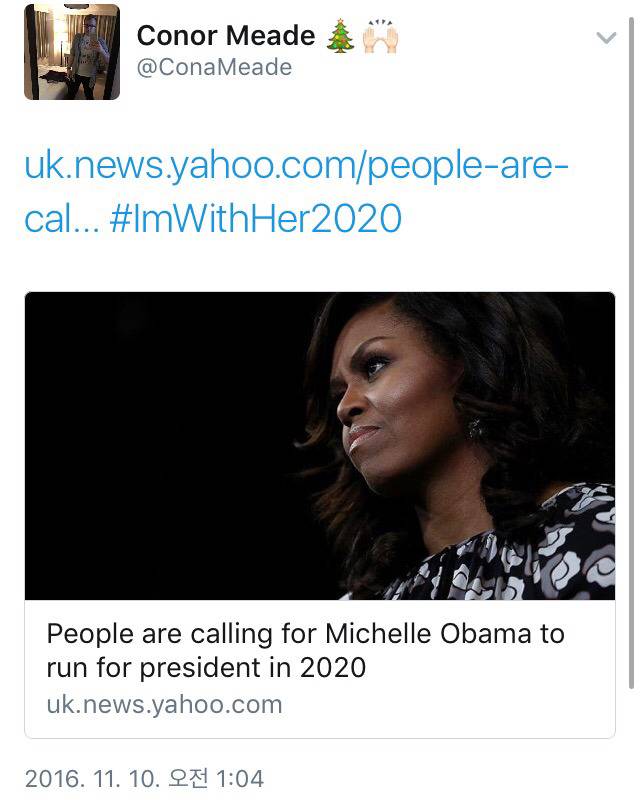Click the truncated "cal…" link text
This screenshot has height=803, width=640.
(x=59, y=218)
